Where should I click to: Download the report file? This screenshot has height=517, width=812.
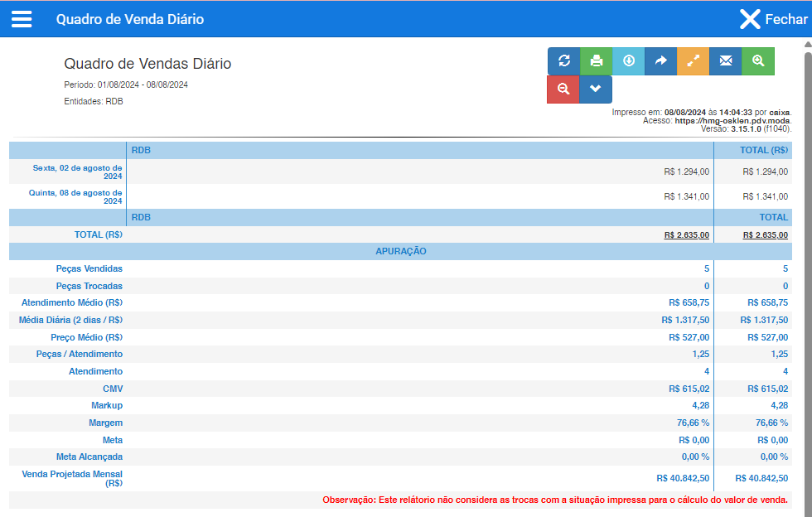[628, 61]
